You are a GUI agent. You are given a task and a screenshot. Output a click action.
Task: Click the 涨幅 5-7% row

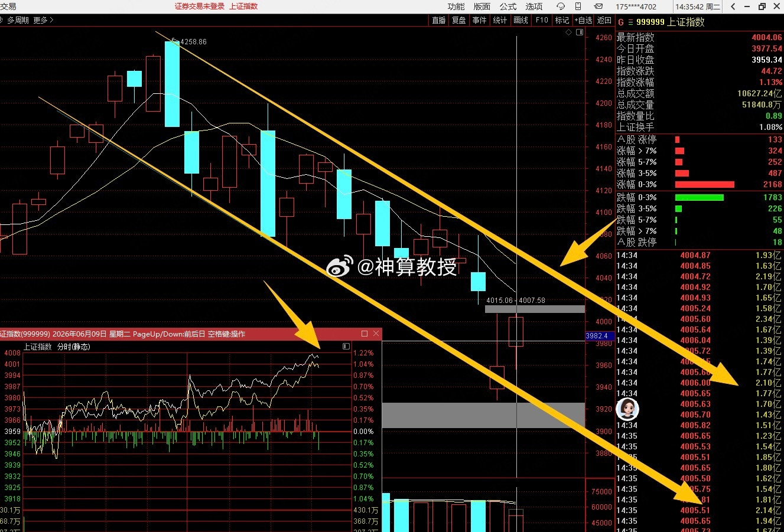(700, 162)
